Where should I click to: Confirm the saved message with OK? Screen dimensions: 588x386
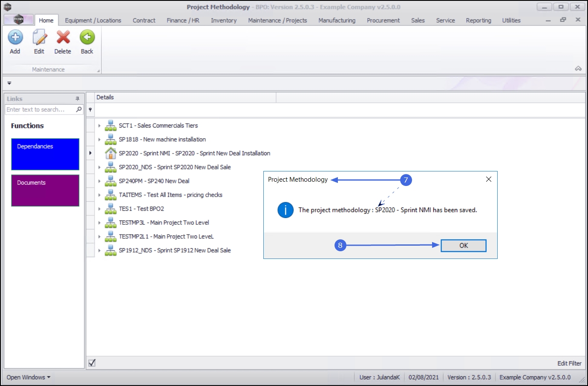click(x=464, y=246)
